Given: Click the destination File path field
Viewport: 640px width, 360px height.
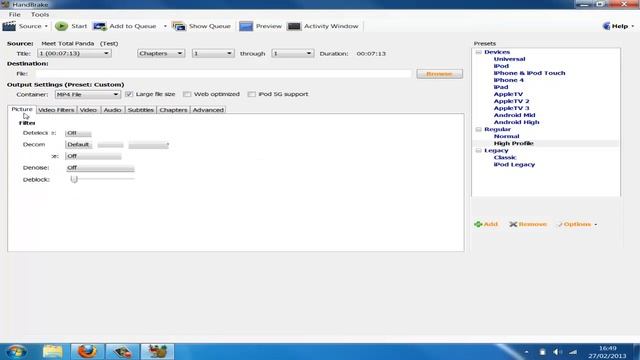Looking at the screenshot, I should [x=223, y=74].
